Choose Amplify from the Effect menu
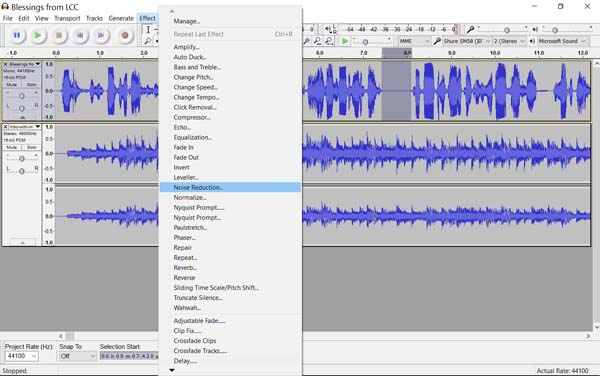Image resolution: width=600 pixels, height=376 pixels. click(x=230, y=47)
